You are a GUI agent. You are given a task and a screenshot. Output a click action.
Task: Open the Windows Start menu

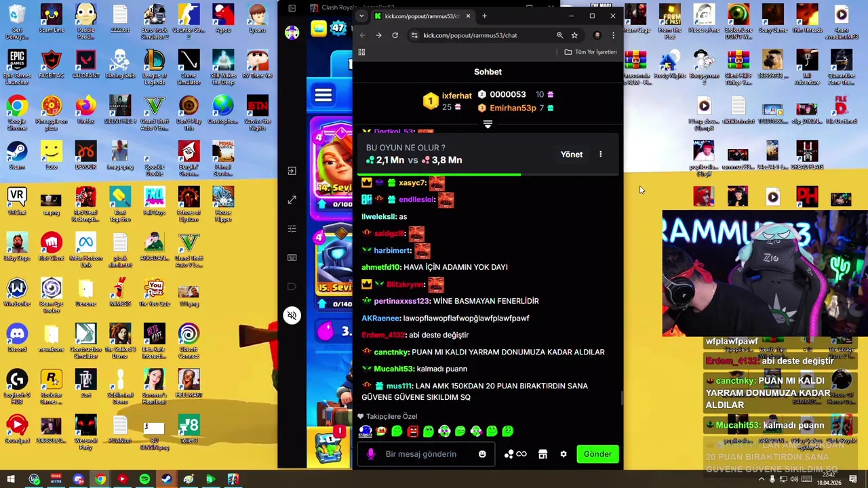11,479
